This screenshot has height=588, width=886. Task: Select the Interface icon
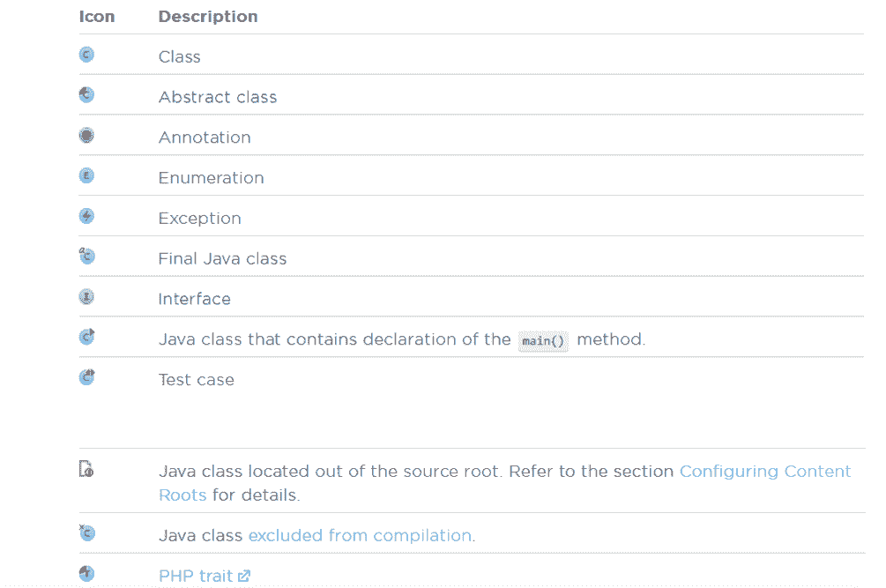click(86, 297)
